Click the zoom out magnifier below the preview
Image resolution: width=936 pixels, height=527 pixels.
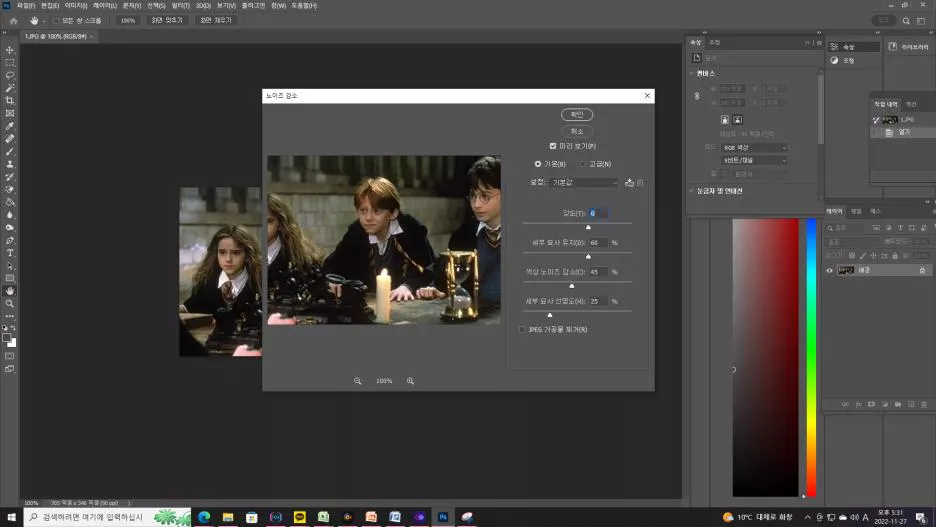[x=358, y=381]
